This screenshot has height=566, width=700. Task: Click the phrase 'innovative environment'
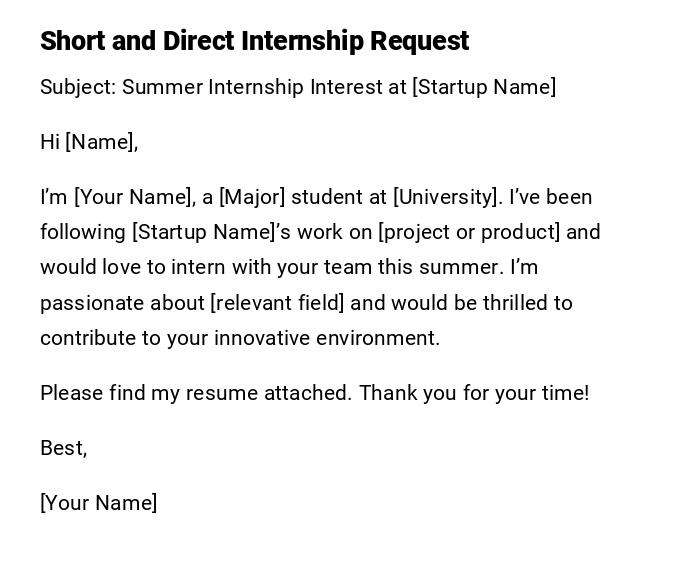pos(326,338)
